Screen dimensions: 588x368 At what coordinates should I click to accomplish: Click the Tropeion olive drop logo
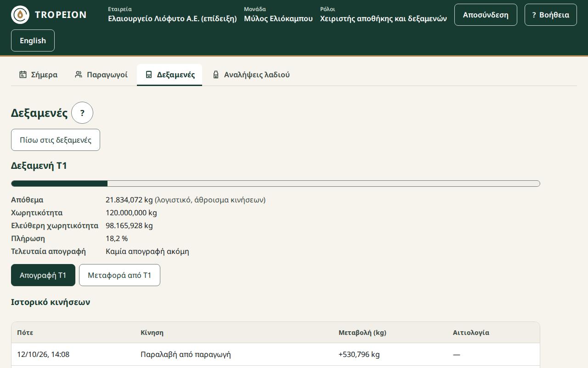click(x=20, y=15)
